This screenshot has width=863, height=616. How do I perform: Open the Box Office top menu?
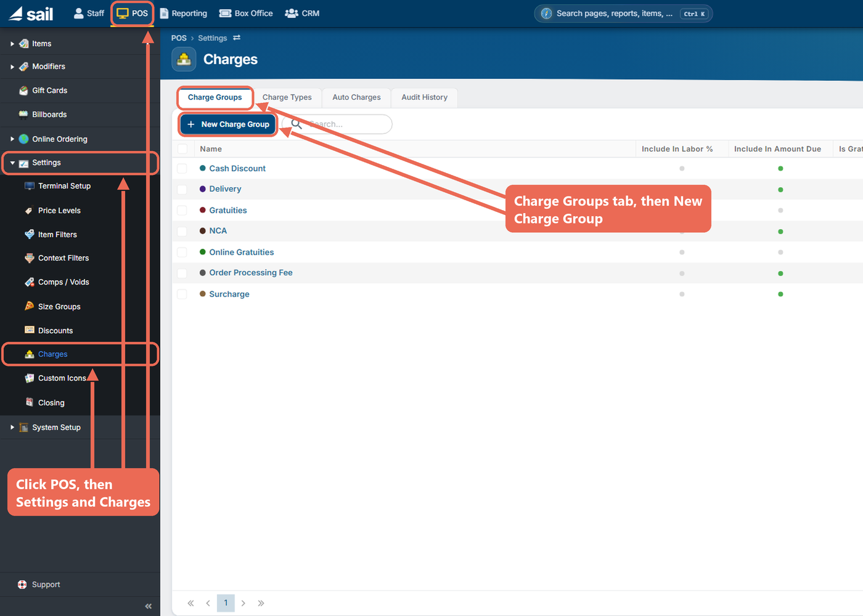(x=246, y=14)
